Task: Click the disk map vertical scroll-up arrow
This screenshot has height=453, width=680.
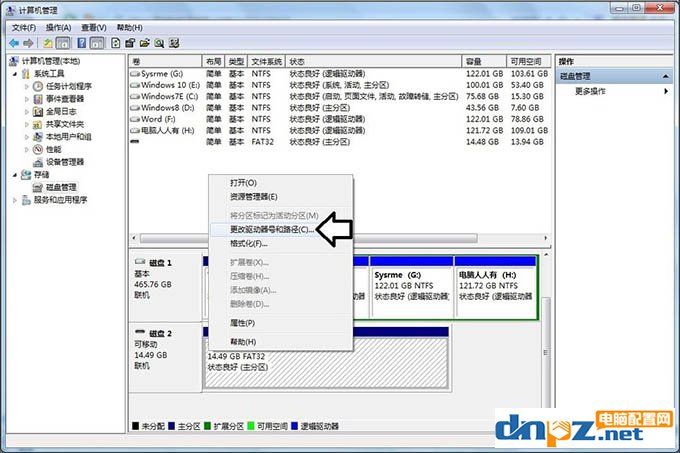Action: (x=546, y=255)
